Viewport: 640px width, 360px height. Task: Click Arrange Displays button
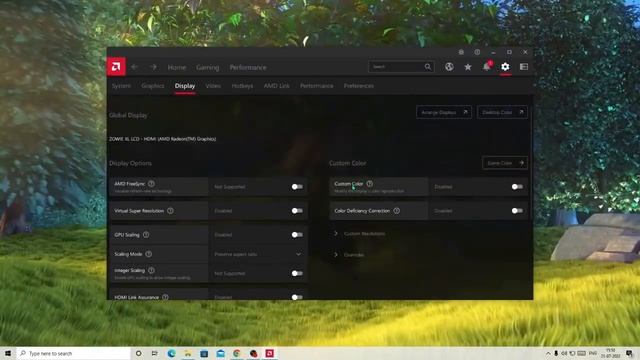point(444,112)
